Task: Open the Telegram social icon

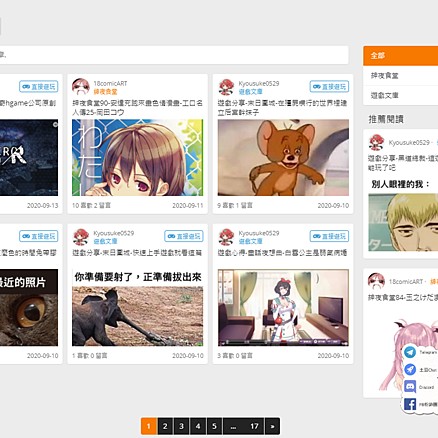Action: [x=410, y=352]
